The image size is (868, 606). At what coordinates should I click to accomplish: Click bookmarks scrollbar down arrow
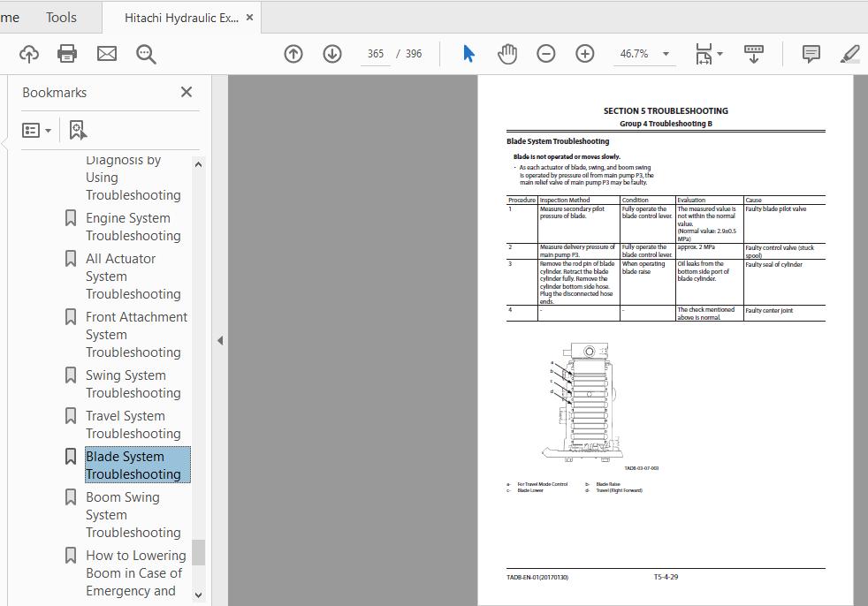pos(199,595)
